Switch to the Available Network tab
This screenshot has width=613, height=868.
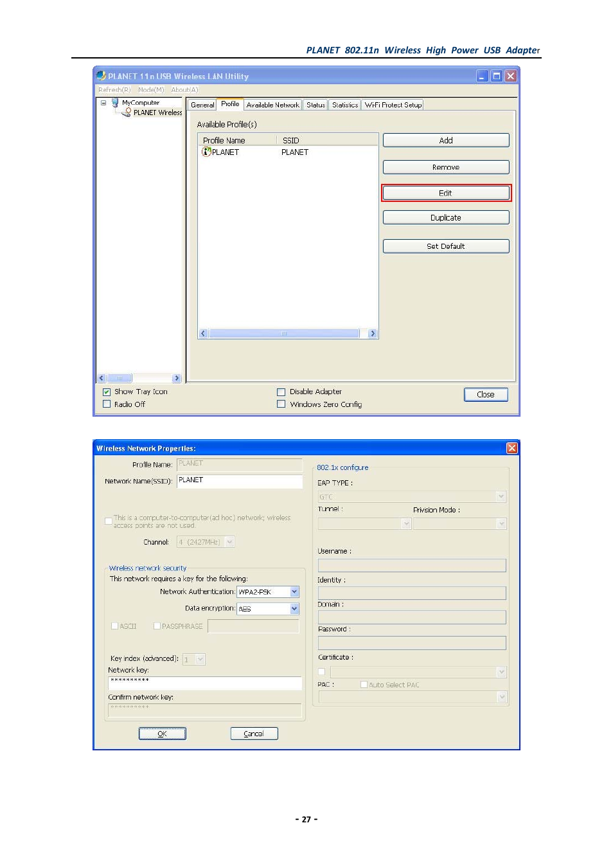point(273,105)
